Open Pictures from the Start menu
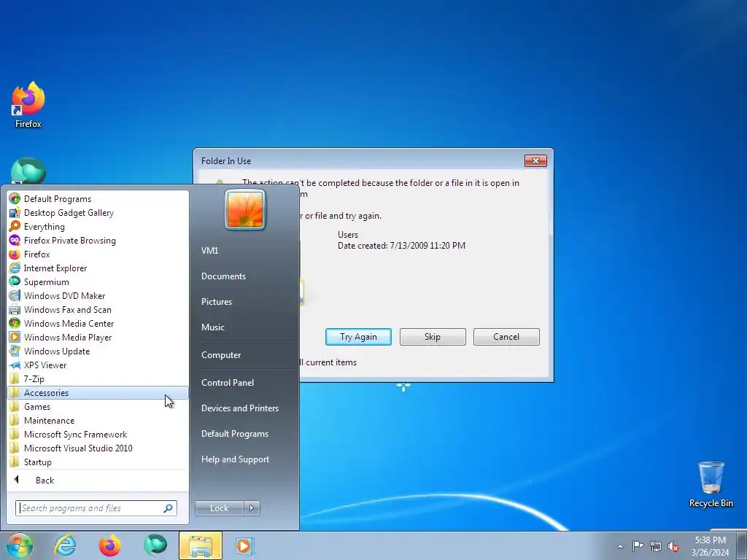The width and height of the screenshot is (747, 560). tap(245, 302)
